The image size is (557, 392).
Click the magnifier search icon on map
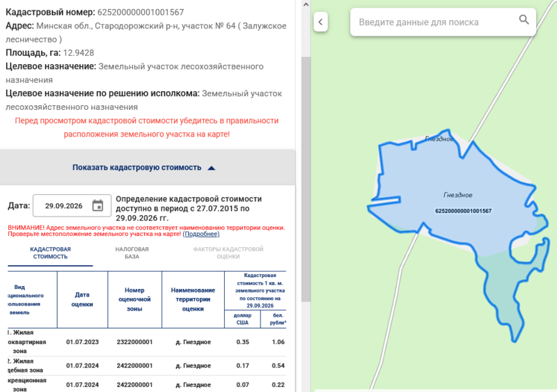pyautogui.click(x=524, y=19)
